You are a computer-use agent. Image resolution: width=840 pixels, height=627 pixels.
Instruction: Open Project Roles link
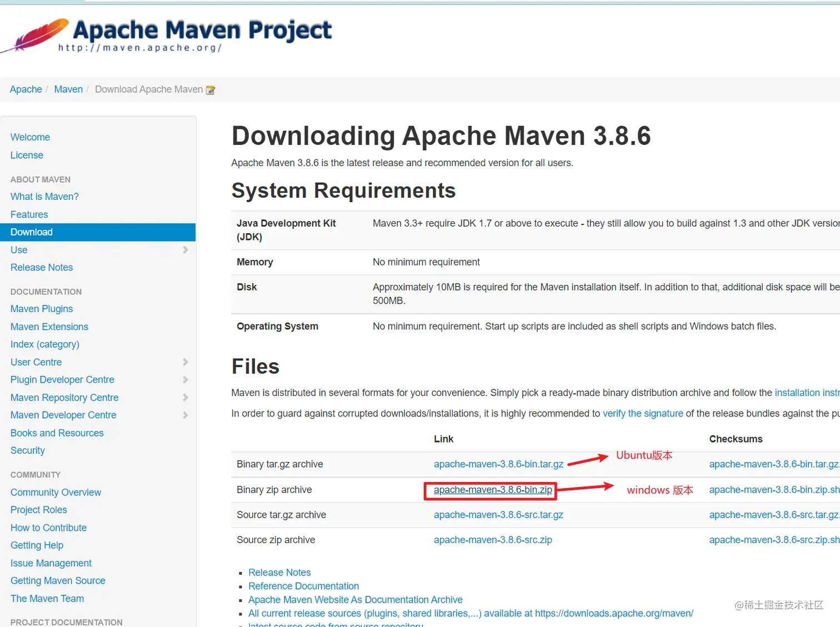[39, 510]
